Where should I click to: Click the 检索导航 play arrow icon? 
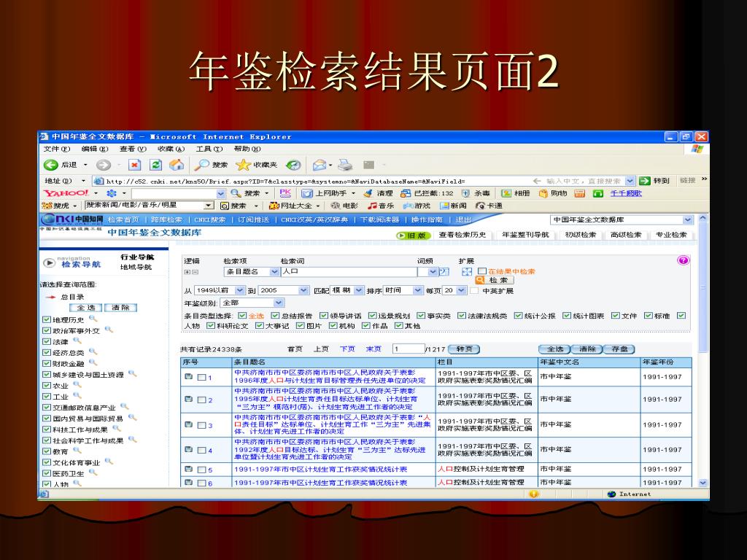tap(49, 262)
